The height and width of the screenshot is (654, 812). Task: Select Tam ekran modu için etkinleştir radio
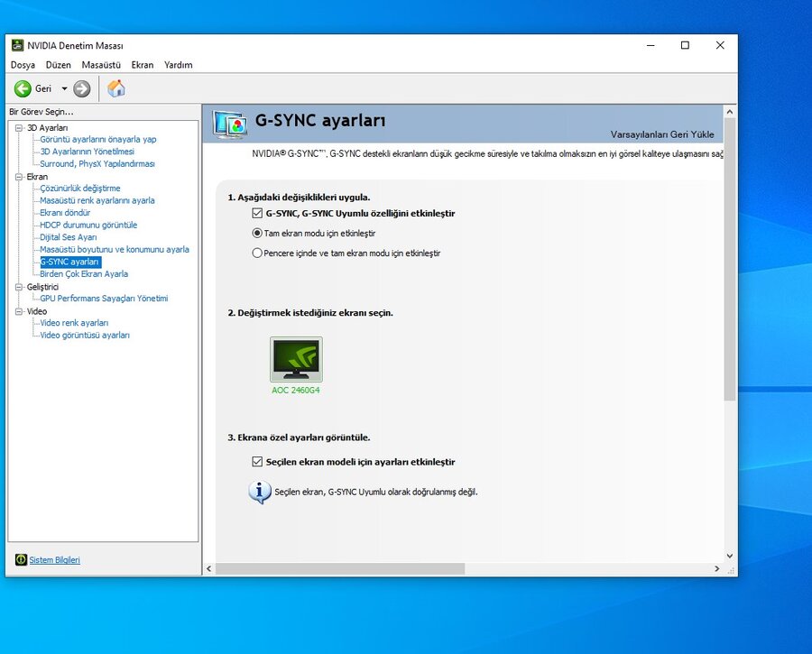pyautogui.click(x=257, y=233)
